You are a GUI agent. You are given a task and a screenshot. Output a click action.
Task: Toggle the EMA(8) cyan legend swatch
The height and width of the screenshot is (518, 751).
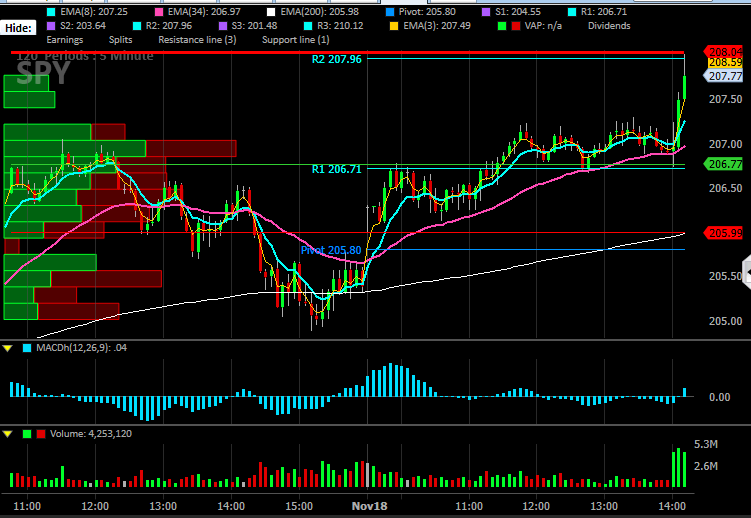coord(51,12)
